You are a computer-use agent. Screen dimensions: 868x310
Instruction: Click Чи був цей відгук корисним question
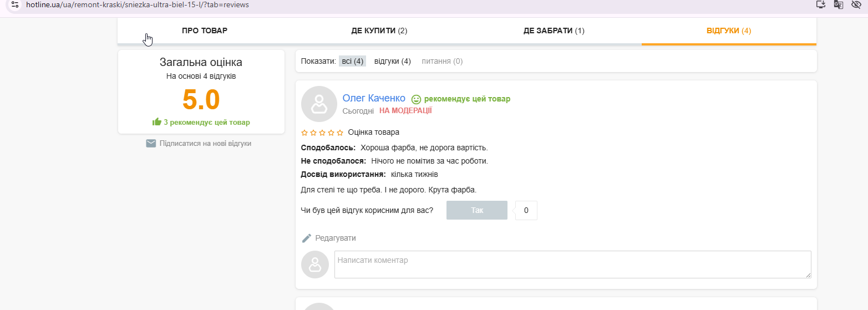tap(367, 210)
